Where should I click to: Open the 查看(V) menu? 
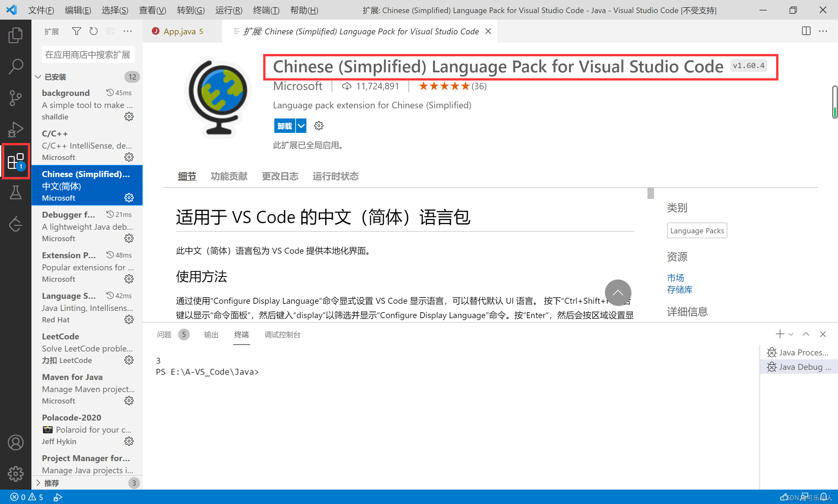(152, 10)
